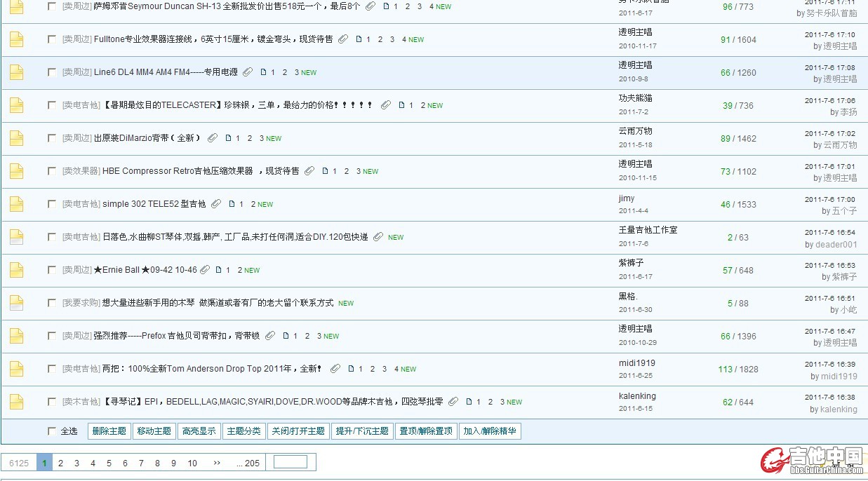868x481 pixels.
Task: Click attachment paperclip on Tom Anderson thread
Action: pyautogui.click(x=335, y=369)
